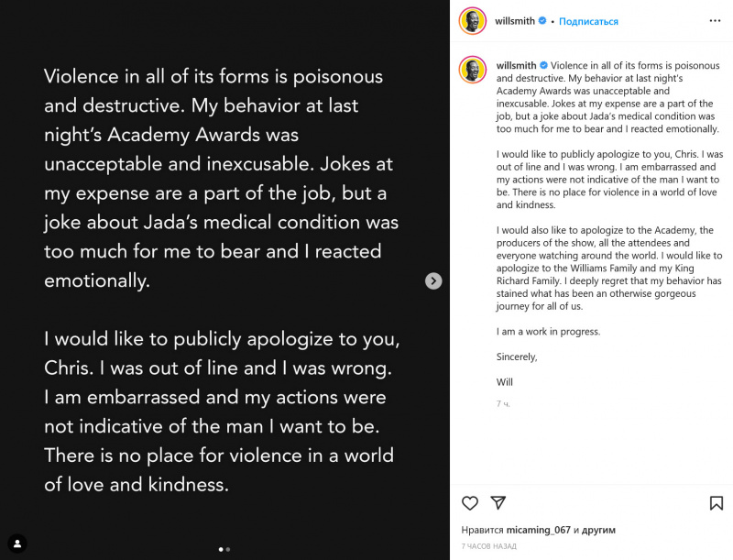The height and width of the screenshot is (560, 733).
Task: Click the 7 ч. caption timestamp
Action: pyautogui.click(x=503, y=403)
